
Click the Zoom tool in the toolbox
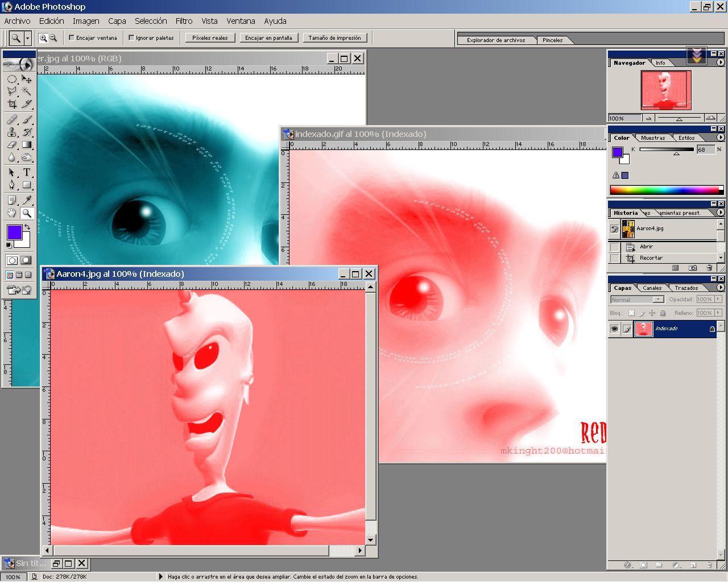pos(27,213)
